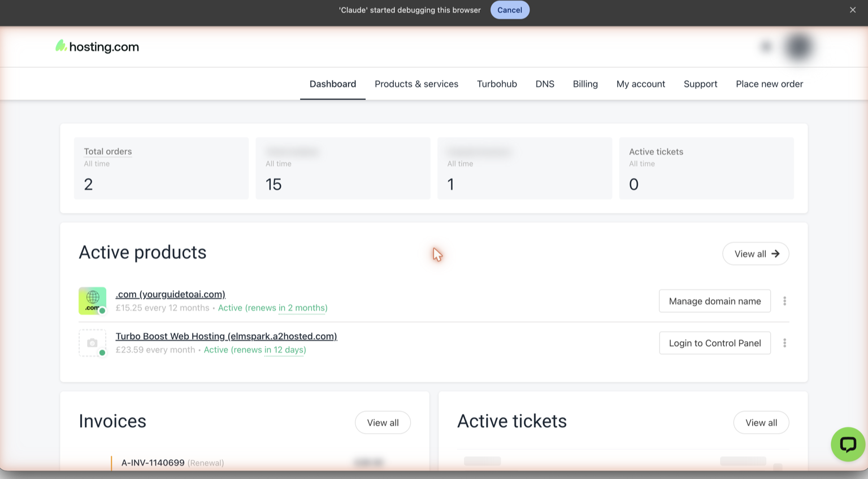Click the Active products heading
Viewport: 868px width, 479px height.
[x=142, y=252]
